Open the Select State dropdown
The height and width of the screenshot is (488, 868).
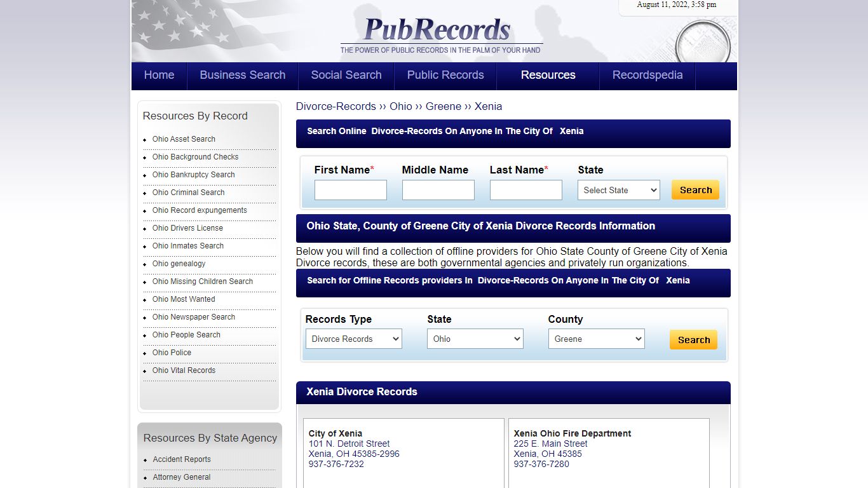coord(619,190)
